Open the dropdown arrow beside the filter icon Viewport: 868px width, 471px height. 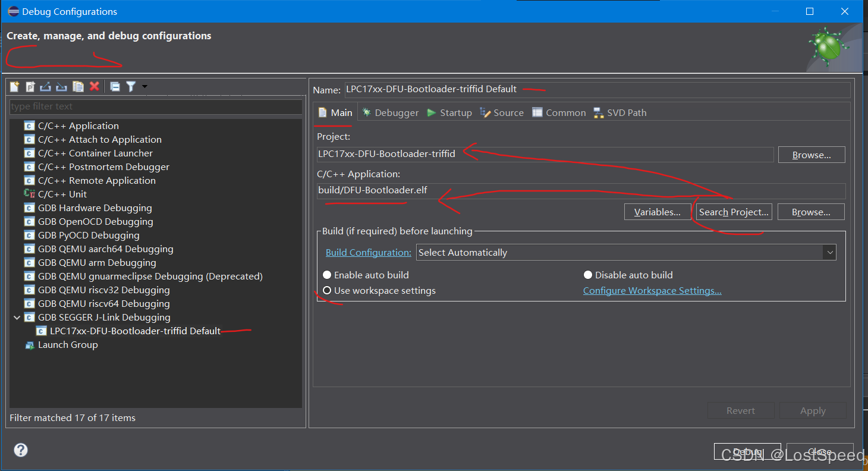(144, 87)
